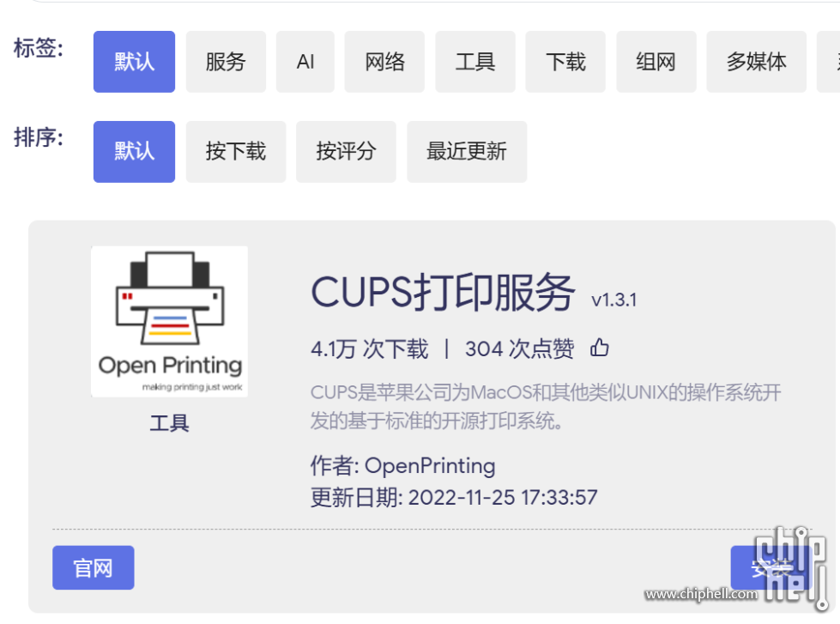Screen dimensions: 840x624
Task: Filter apps by 多媒体 tag
Action: coord(757,62)
